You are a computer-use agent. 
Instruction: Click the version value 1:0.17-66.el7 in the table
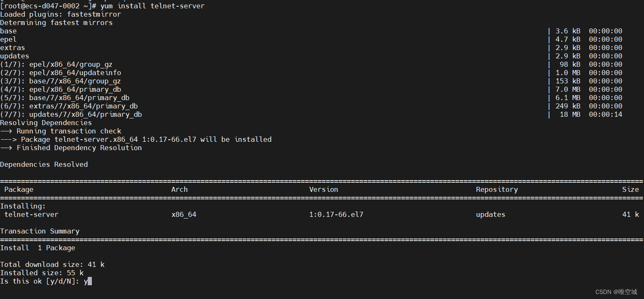coord(336,214)
